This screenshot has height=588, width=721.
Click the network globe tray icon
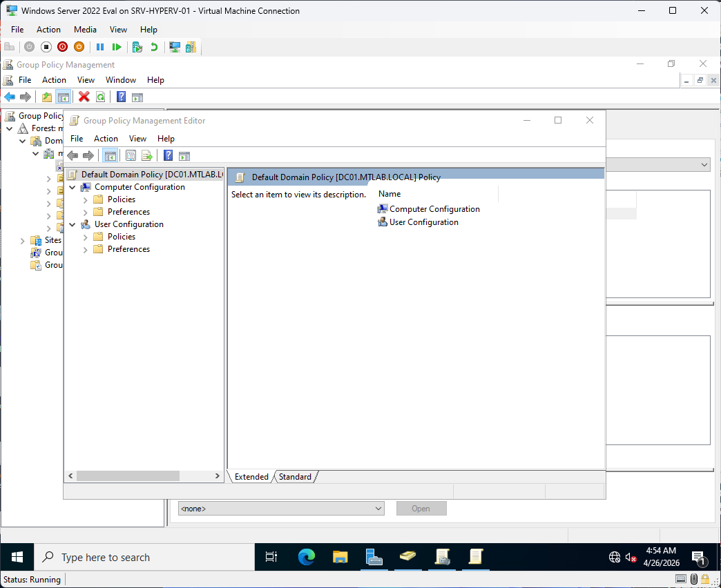615,557
